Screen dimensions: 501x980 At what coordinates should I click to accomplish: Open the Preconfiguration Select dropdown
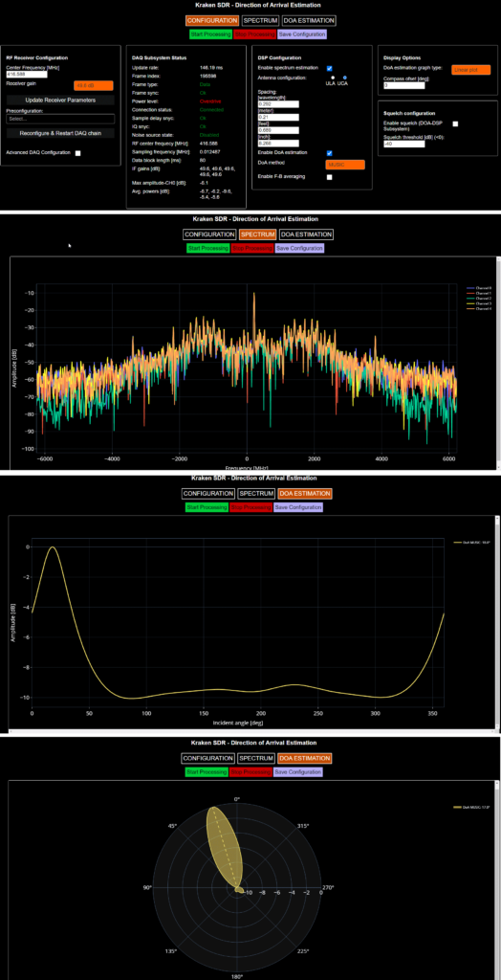pyautogui.click(x=60, y=119)
